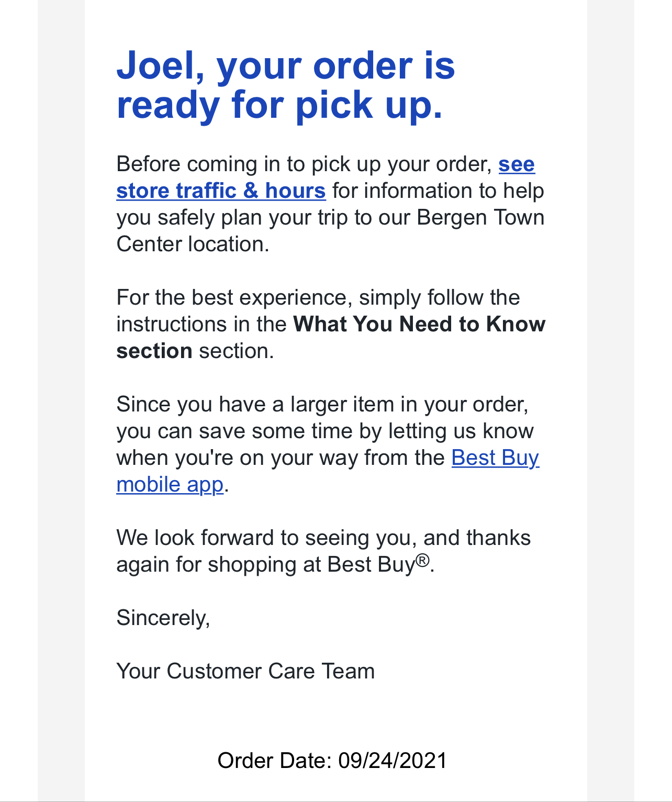Click the "Order Date:" label
The width and height of the screenshot is (672, 802).
click(x=274, y=761)
